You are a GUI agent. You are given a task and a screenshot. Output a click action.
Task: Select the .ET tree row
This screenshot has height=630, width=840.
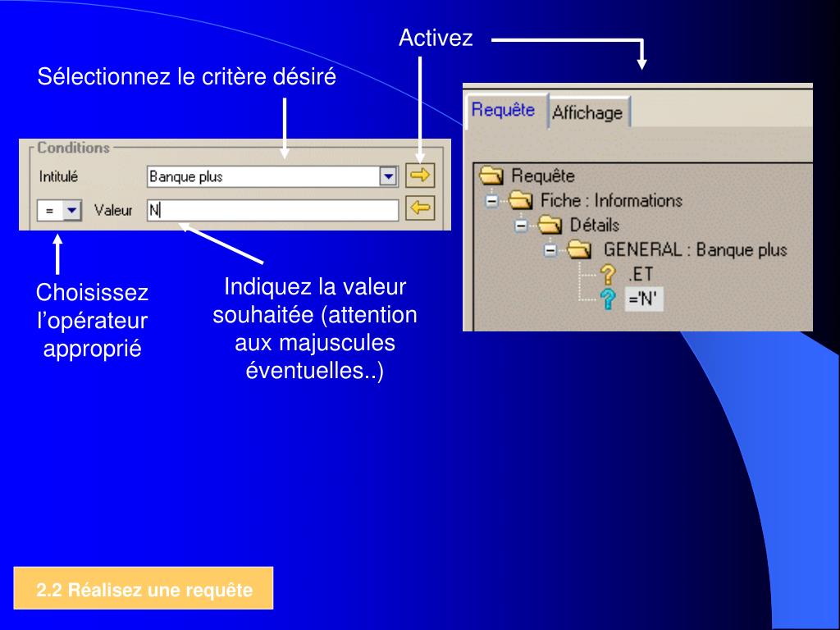coord(641,274)
